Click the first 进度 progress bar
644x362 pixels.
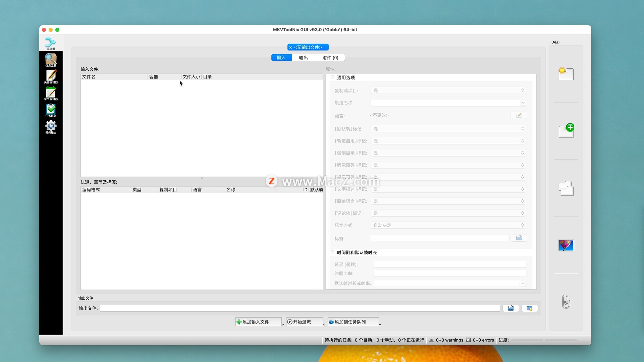pyautogui.click(x=527, y=340)
